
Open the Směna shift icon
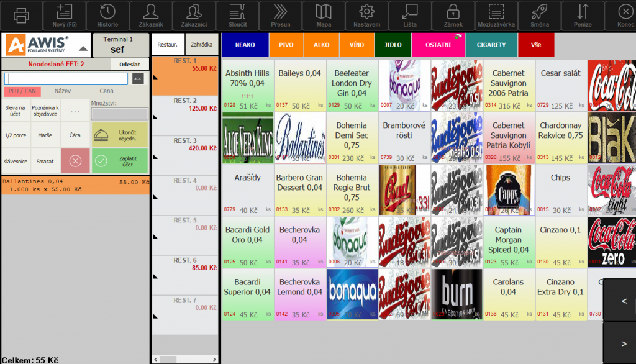(x=540, y=16)
